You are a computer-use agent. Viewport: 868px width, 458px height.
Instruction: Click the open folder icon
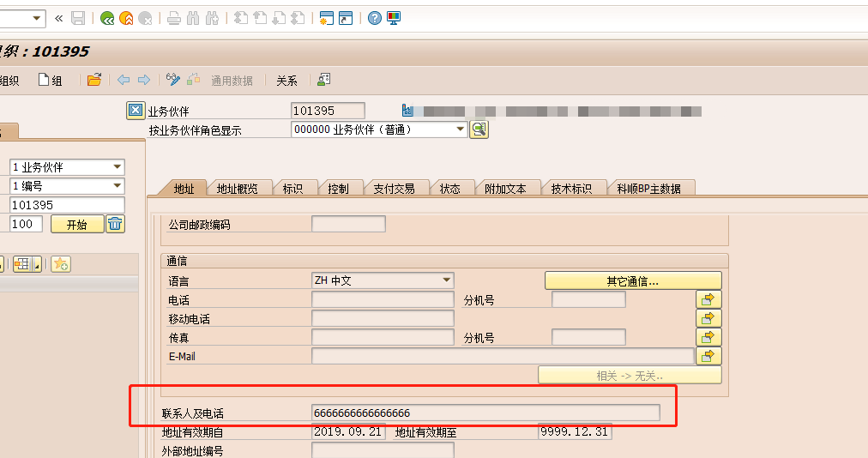[94, 80]
